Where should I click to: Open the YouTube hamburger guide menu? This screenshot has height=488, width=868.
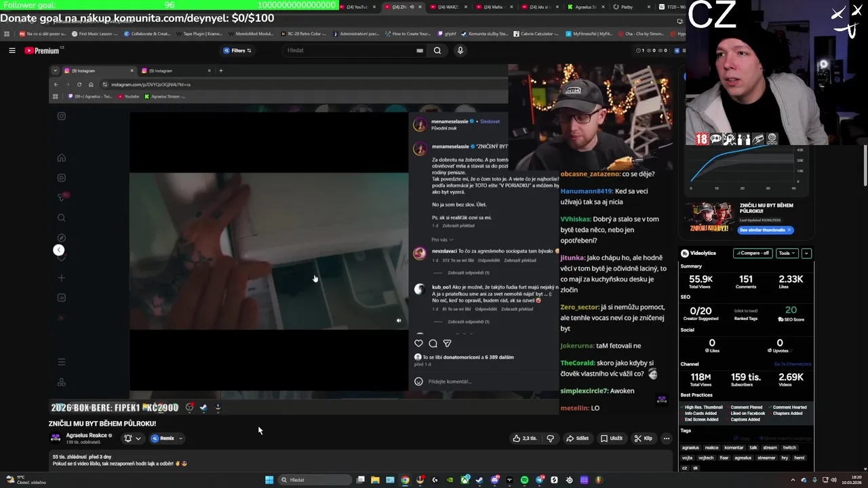coord(12,50)
